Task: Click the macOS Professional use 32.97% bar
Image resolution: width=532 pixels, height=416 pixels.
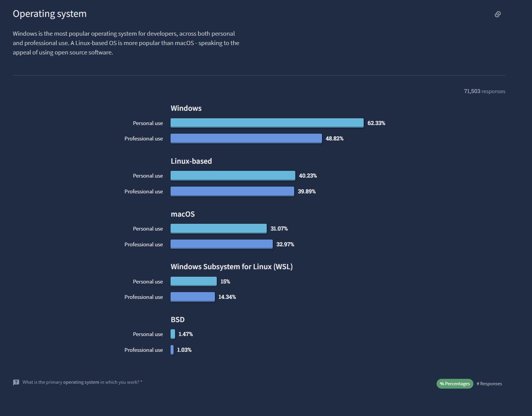Action: tap(221, 244)
